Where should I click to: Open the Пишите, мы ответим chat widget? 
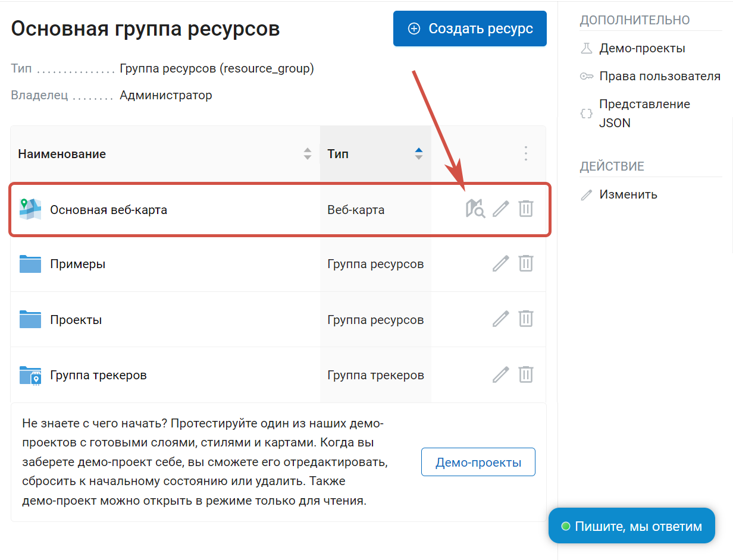[x=631, y=526]
